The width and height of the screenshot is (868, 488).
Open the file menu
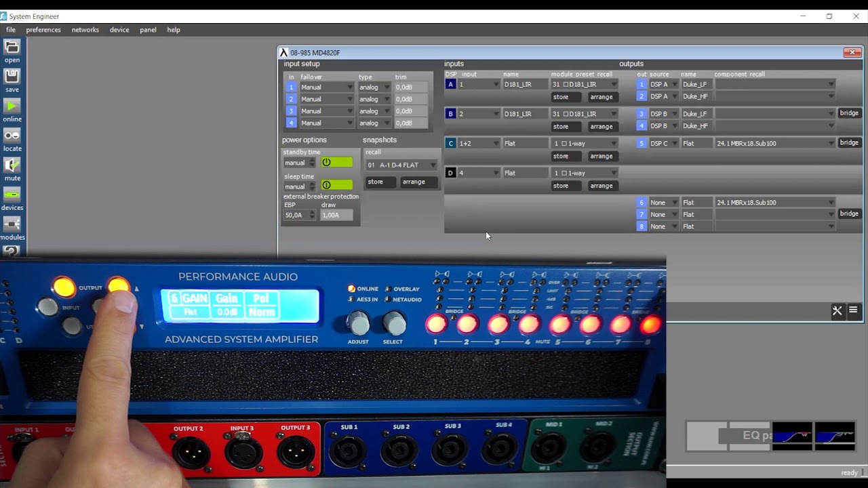tap(11, 30)
